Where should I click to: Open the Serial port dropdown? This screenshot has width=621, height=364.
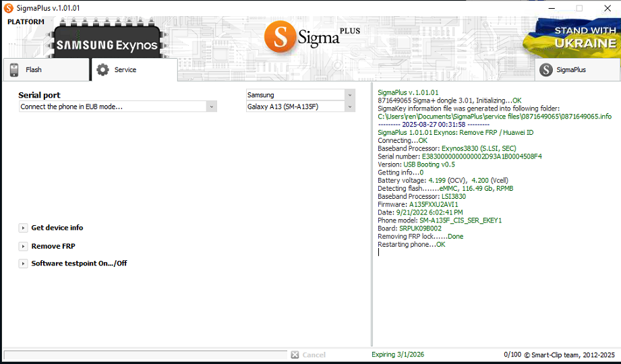(212, 107)
